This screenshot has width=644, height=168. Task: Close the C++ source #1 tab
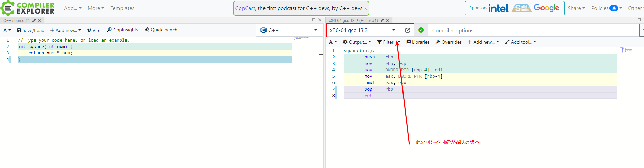click(x=40, y=20)
